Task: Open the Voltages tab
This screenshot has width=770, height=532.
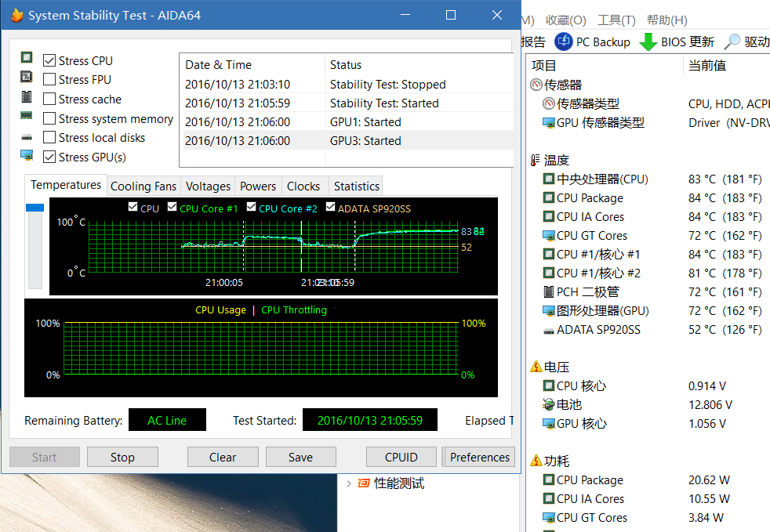Action: click(x=209, y=186)
